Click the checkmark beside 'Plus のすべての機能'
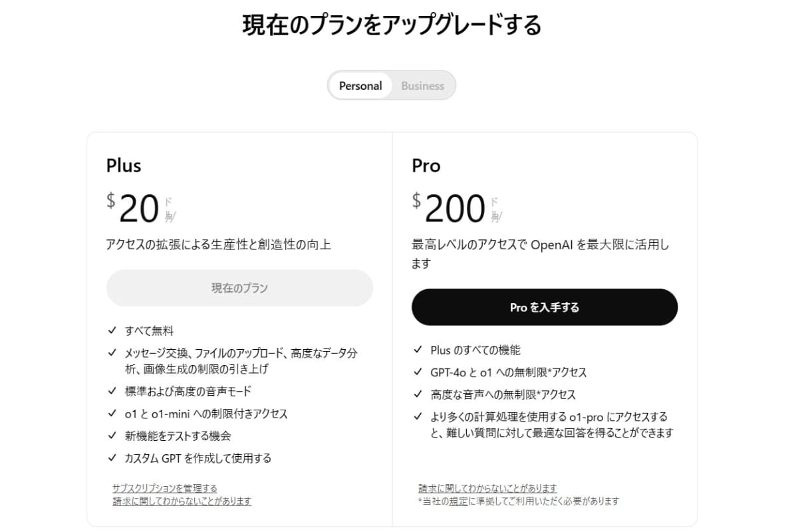Viewport: 798px width, 532px height. click(x=417, y=349)
